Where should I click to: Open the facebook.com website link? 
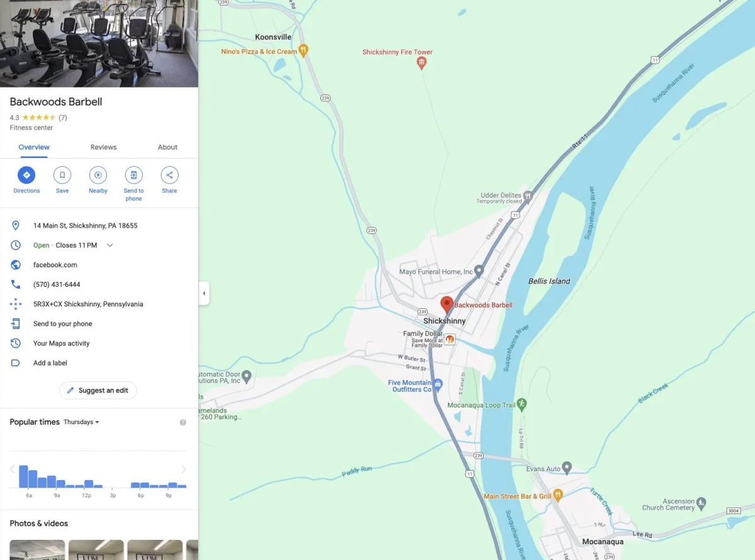pos(55,265)
